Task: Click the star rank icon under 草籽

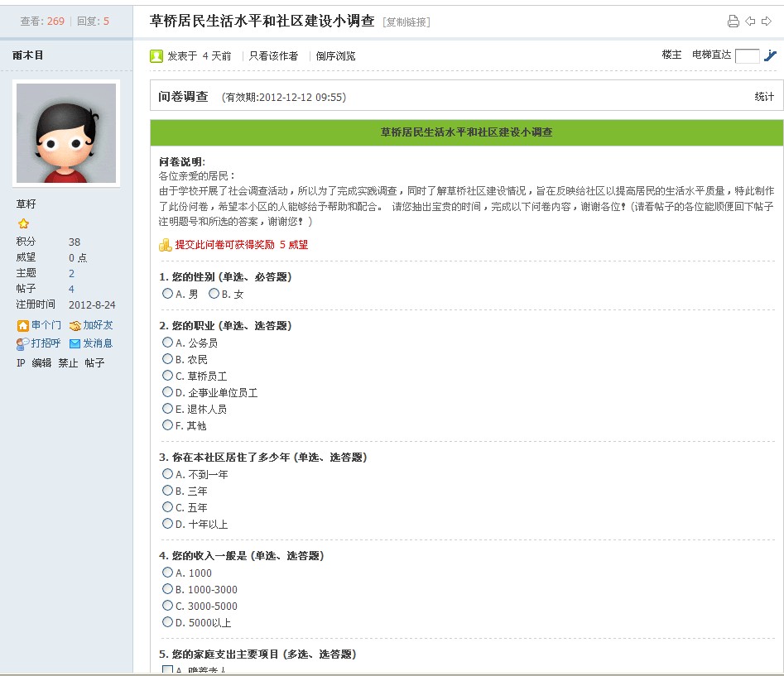Action: coord(23,224)
